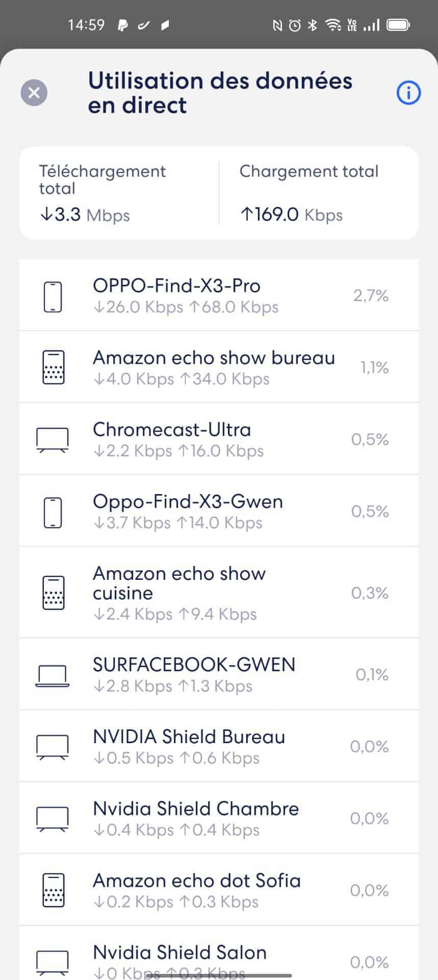Close the live data usage panel

click(34, 93)
